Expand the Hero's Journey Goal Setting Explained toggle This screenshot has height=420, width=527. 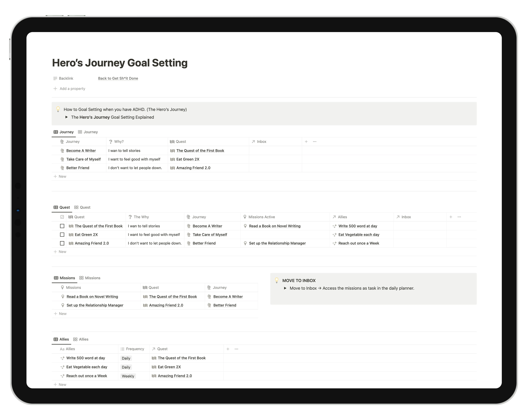67,117
